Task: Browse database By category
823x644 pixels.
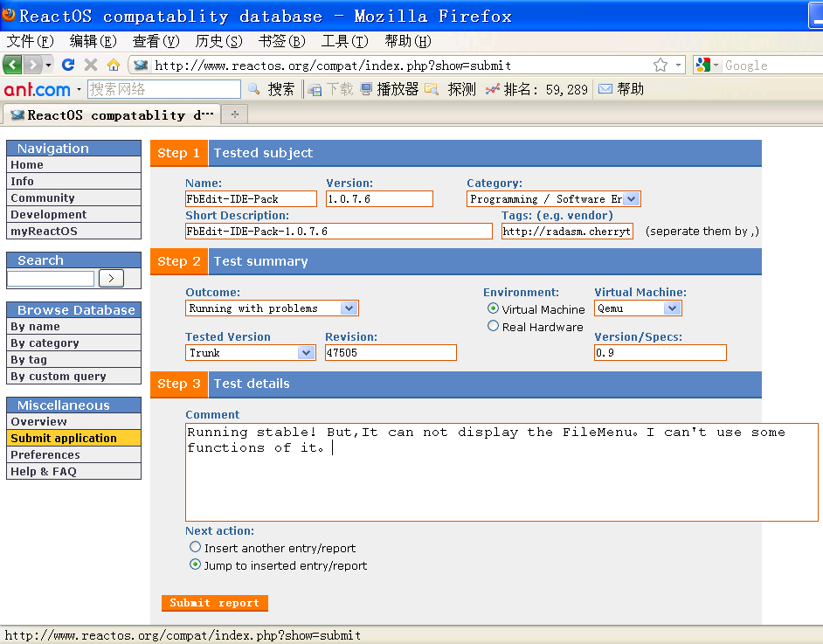Action: coord(73,343)
